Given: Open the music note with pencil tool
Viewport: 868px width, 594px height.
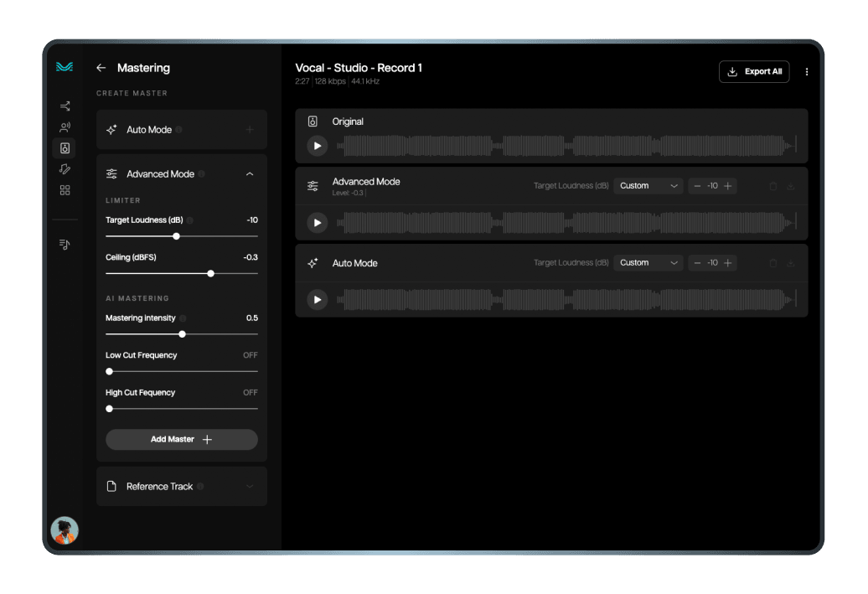Looking at the screenshot, I should [65, 169].
